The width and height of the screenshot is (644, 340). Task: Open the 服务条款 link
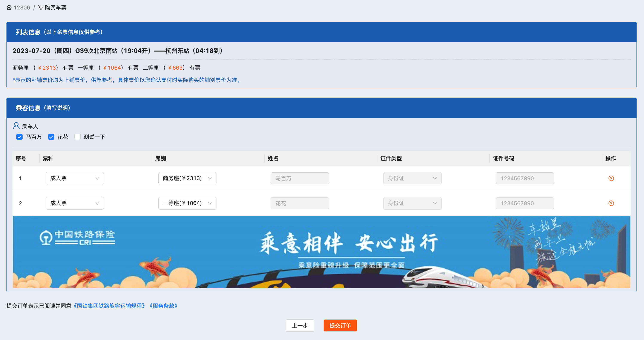click(x=164, y=306)
